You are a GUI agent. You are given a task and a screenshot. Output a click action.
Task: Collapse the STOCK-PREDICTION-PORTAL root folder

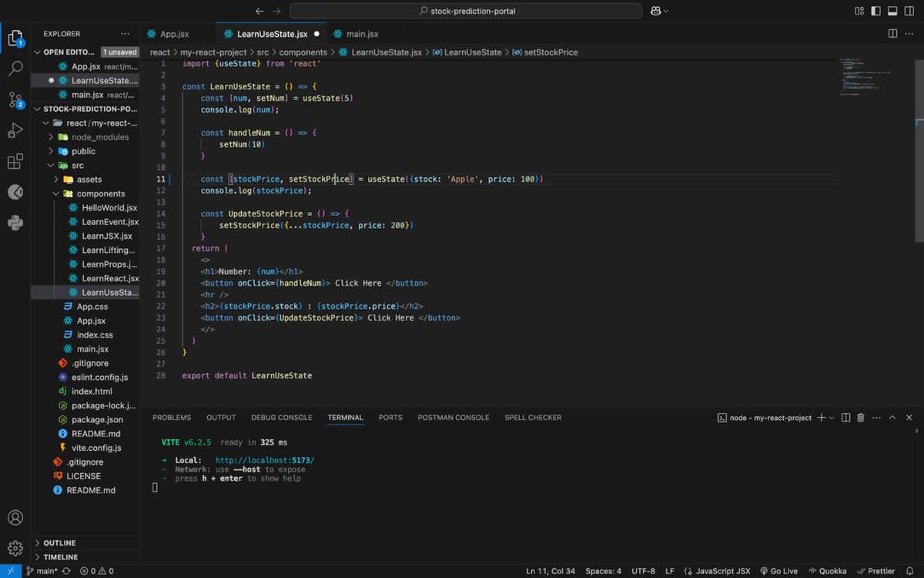(x=38, y=109)
